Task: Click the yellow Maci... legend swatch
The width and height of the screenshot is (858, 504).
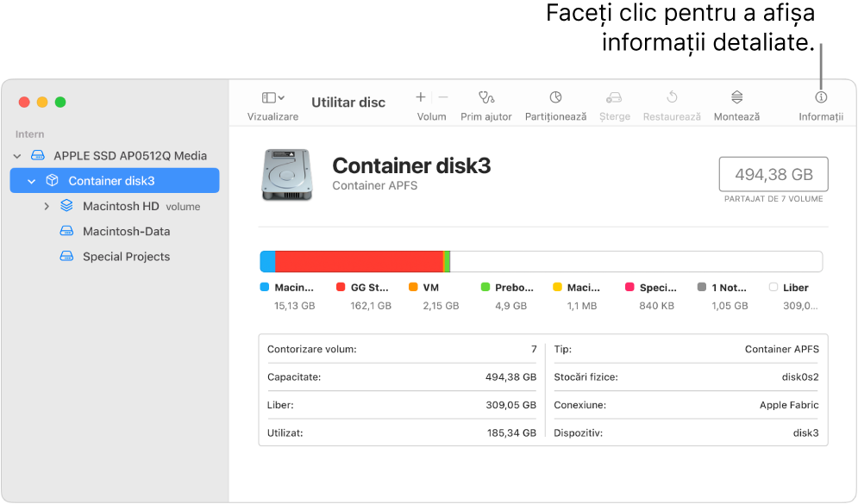Action: coord(558,287)
